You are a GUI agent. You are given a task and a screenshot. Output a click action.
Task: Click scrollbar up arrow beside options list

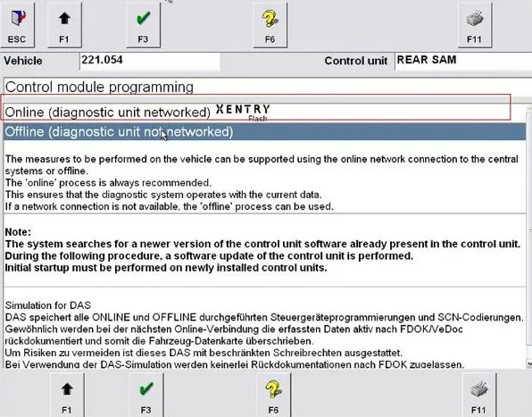(529, 109)
